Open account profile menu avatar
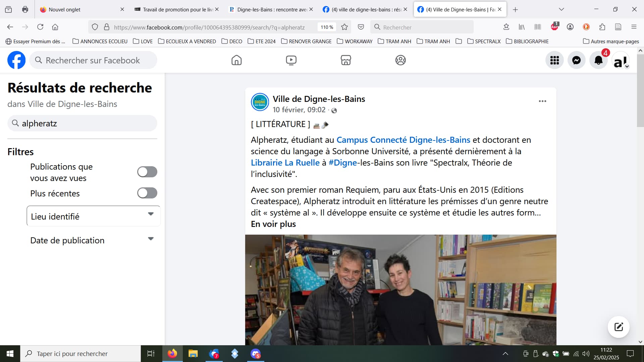This screenshot has height=362, width=644. [621, 60]
